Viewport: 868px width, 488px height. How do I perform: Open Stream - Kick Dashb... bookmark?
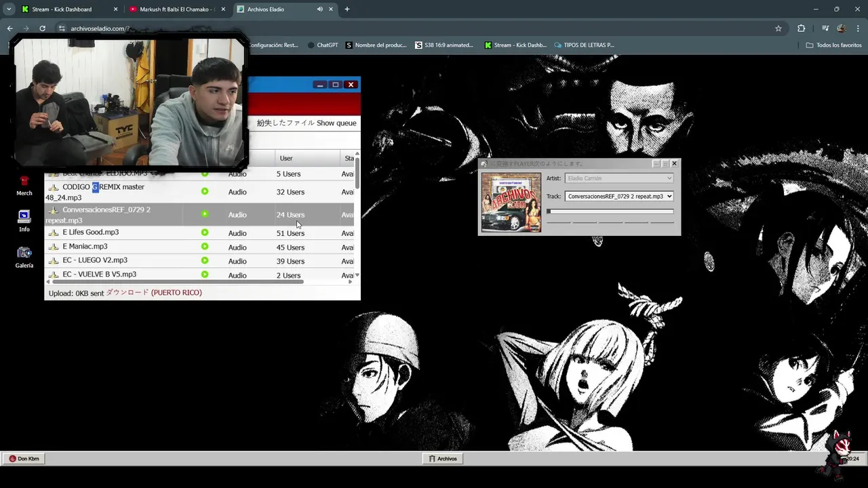515,45
